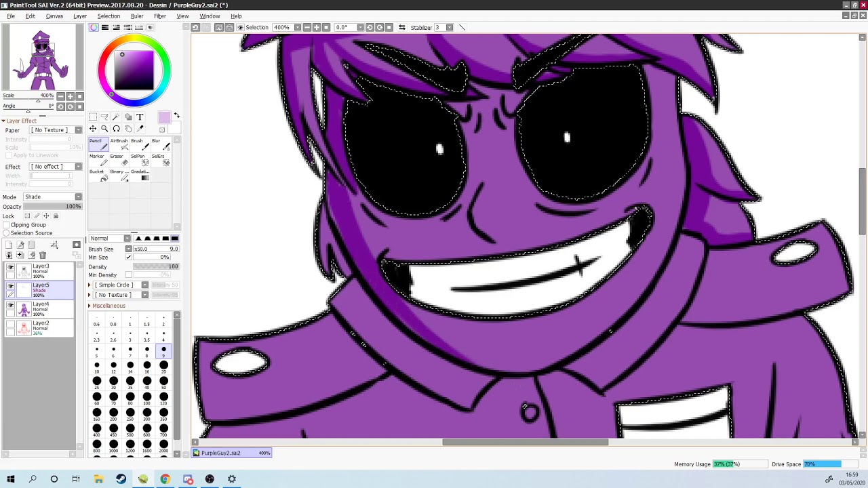Show hidden Layer2 via eye box
Screen dimensions: 868x488
[x=10, y=325]
